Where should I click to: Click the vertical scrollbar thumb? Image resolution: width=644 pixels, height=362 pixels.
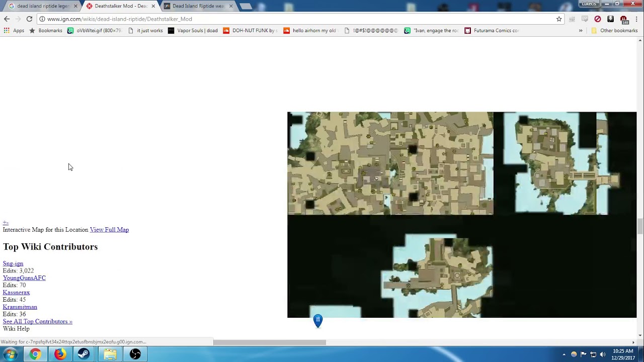640,227
